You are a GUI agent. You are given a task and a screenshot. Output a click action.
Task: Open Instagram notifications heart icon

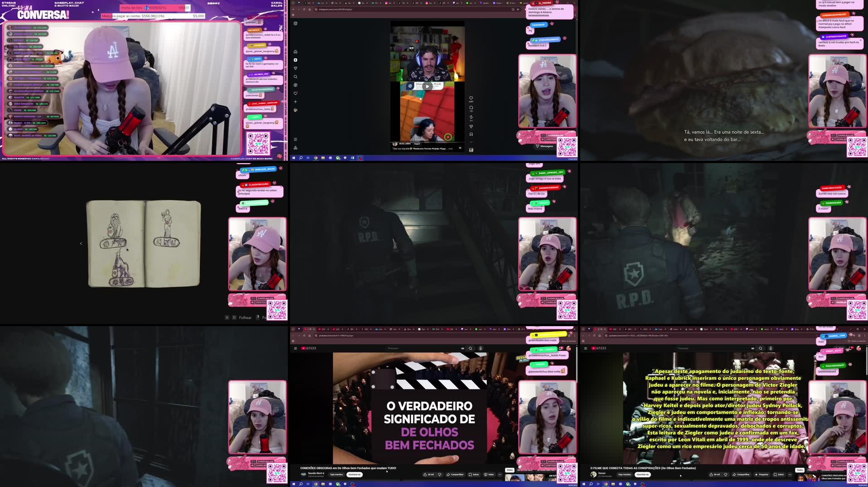point(295,93)
